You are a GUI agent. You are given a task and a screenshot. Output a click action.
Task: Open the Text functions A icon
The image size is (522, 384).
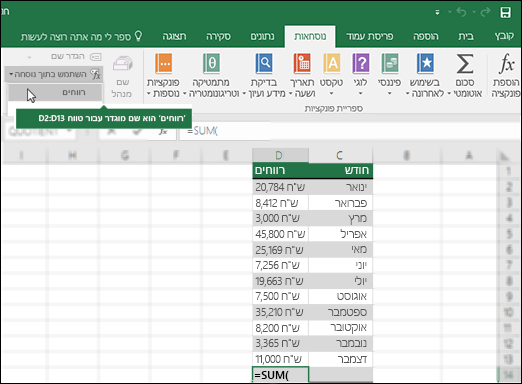[x=332, y=63]
